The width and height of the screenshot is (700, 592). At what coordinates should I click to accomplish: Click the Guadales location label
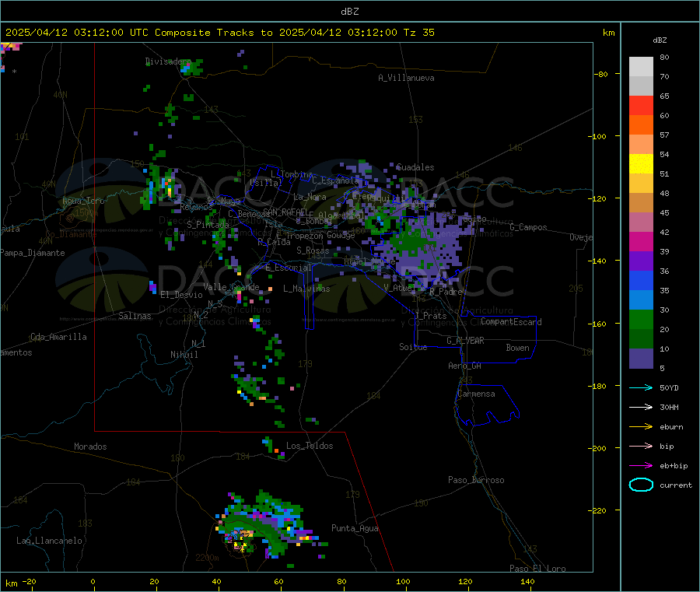tap(415, 167)
